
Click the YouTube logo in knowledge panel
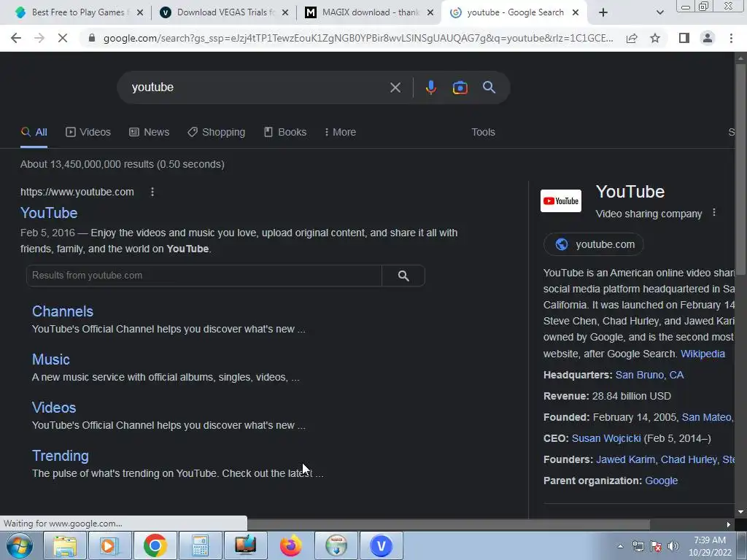click(561, 201)
